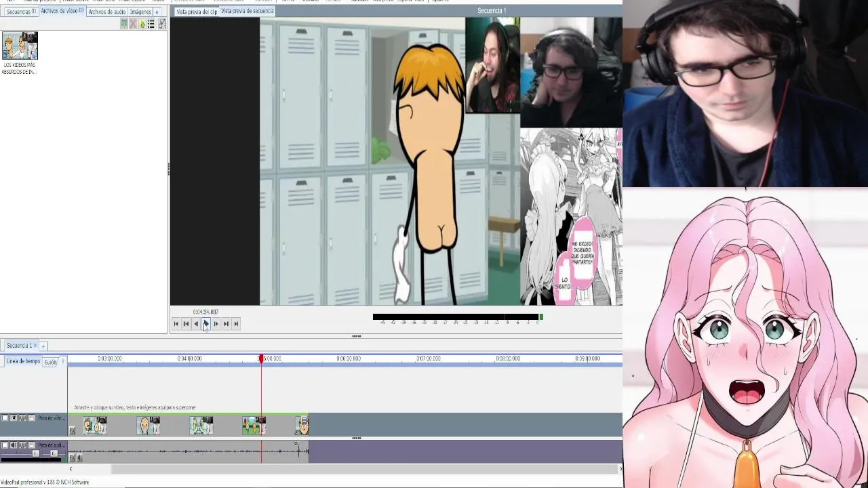Click the 0:06:00.000 mark on ruler

click(349, 359)
